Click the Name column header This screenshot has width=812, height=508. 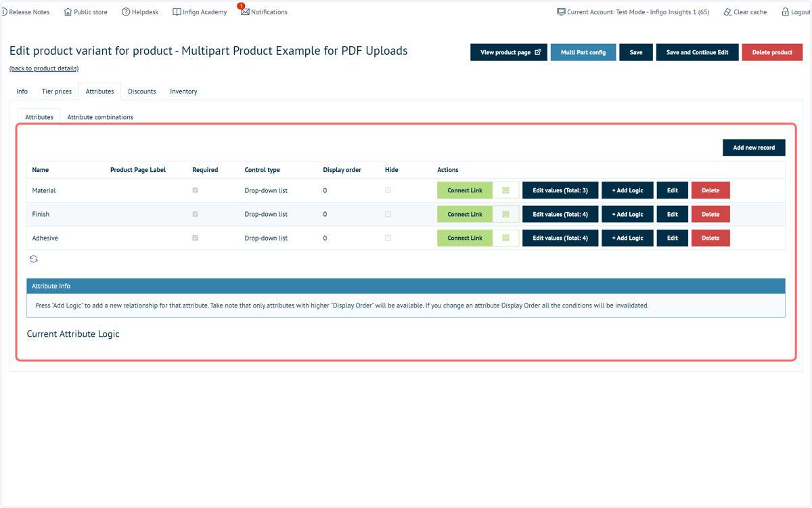coord(41,170)
